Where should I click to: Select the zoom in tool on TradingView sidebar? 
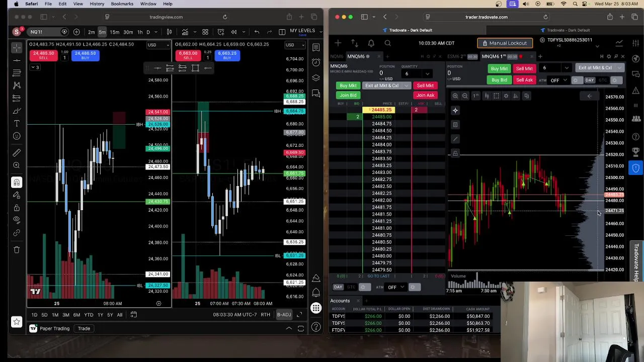(x=17, y=165)
